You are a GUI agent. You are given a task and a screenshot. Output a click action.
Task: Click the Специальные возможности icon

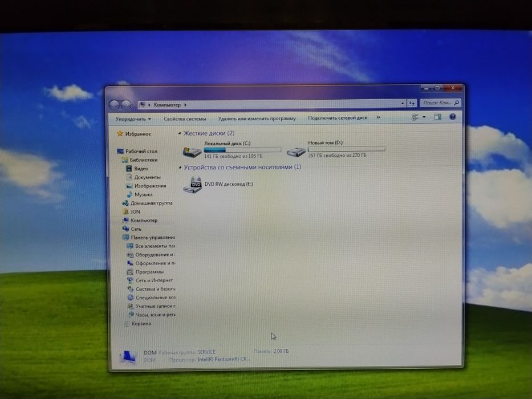coord(130,298)
